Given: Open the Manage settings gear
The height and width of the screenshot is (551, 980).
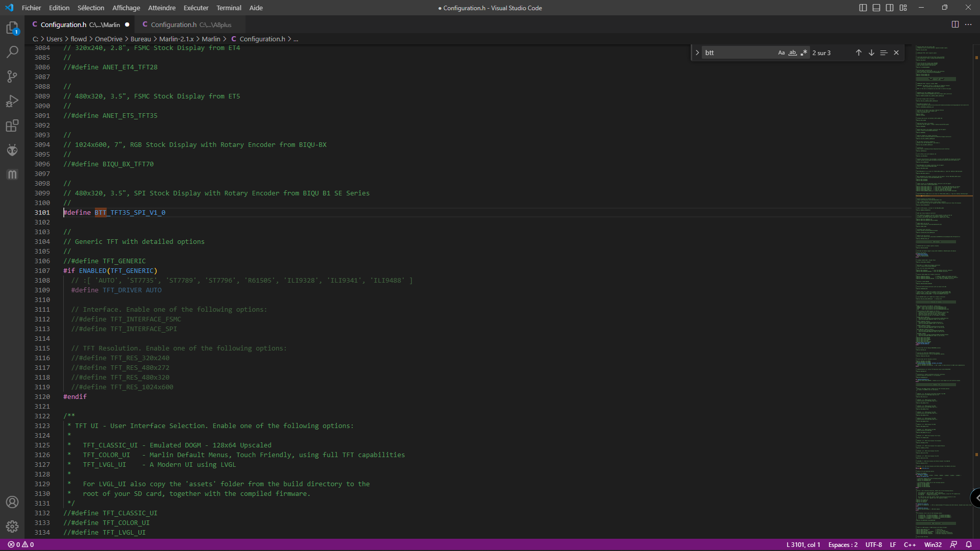Looking at the screenshot, I should coord(12,527).
